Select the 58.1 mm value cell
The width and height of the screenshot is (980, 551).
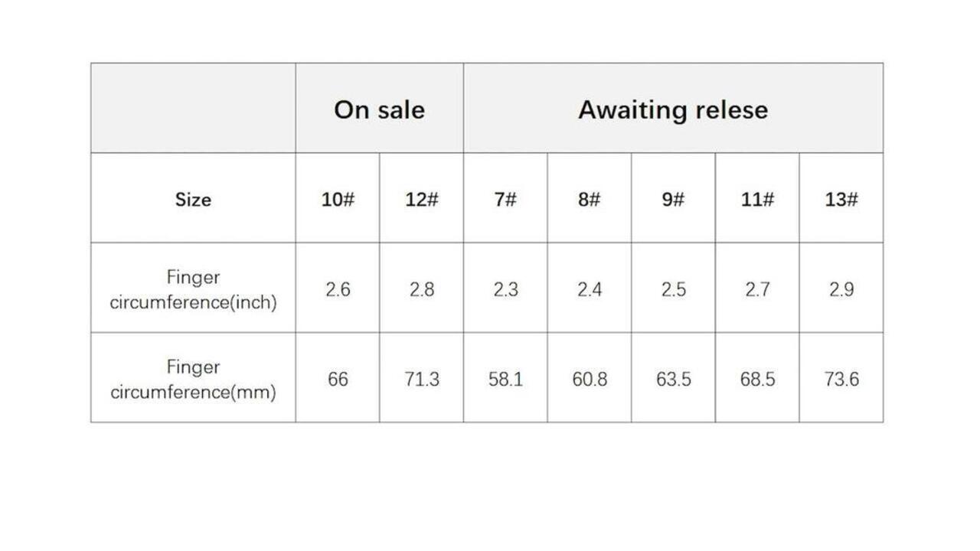pyautogui.click(x=505, y=379)
